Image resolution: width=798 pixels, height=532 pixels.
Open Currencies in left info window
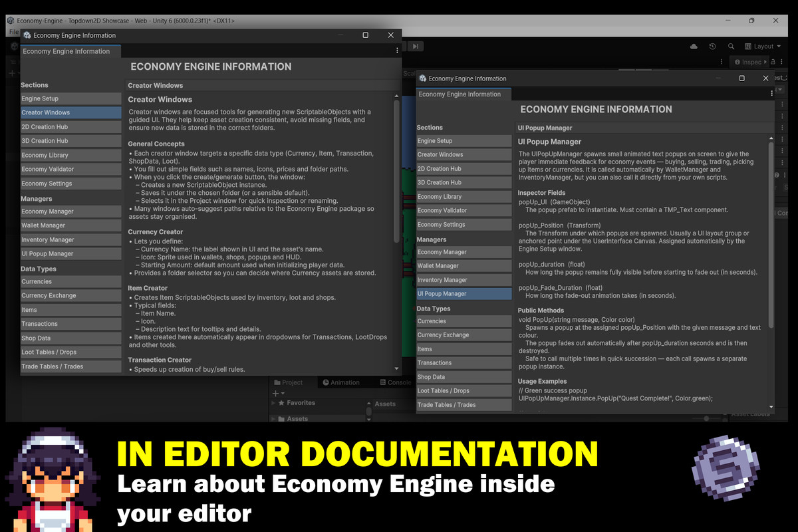pyautogui.click(x=71, y=282)
